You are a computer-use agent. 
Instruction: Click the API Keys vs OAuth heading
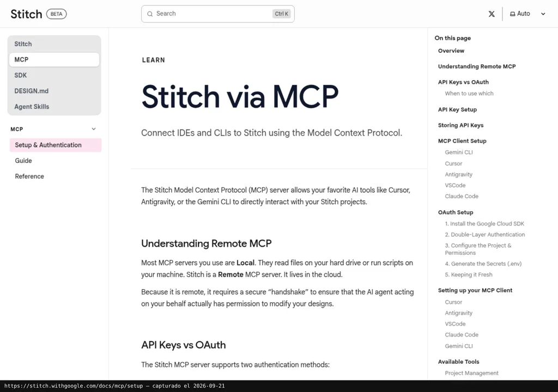183,345
